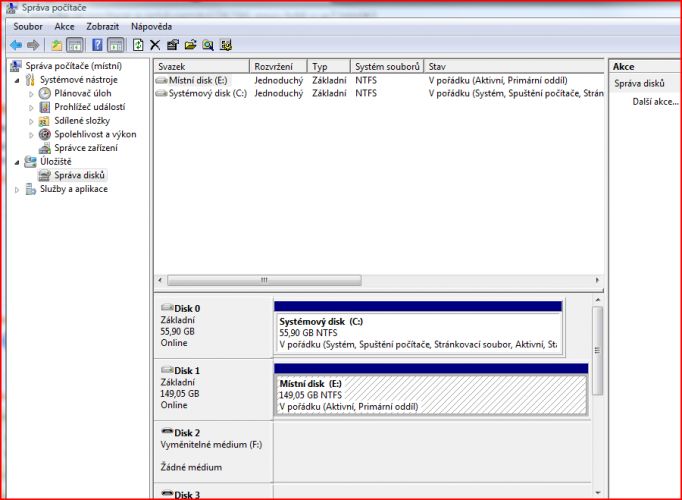682x500 pixels.
Task: Collapse the Úložiště node
Action: click(17, 162)
